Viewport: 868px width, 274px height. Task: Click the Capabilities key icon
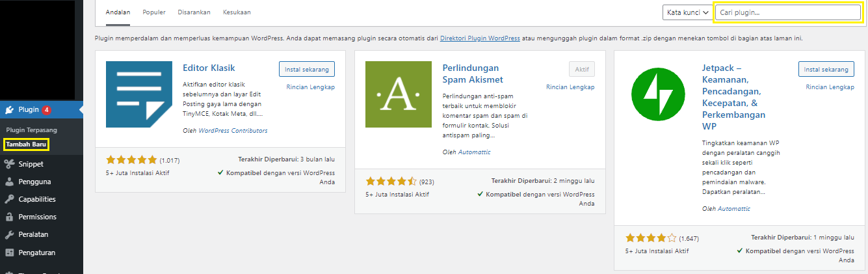10,199
